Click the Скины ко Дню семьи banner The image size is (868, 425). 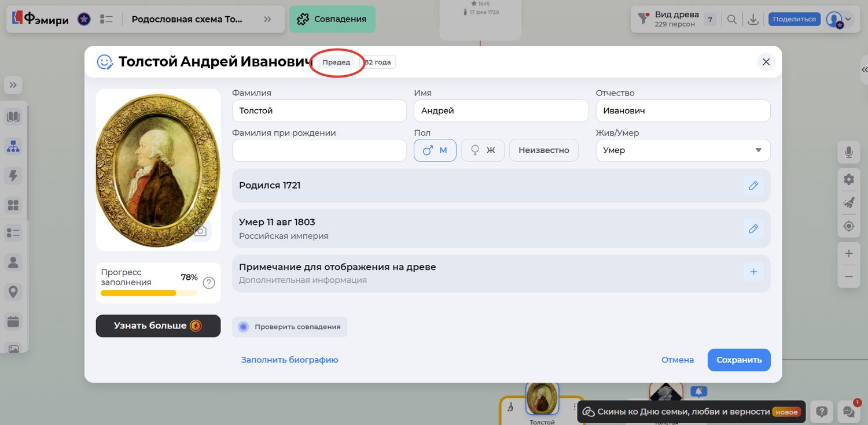click(x=692, y=412)
